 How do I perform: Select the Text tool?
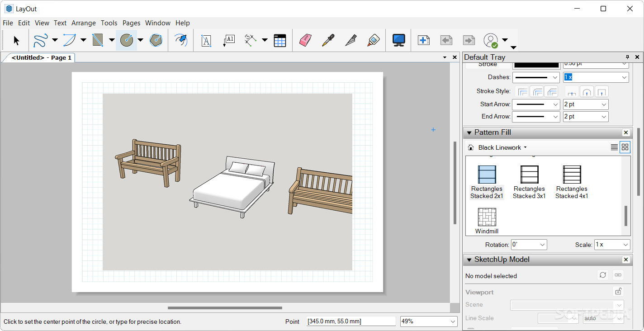206,41
